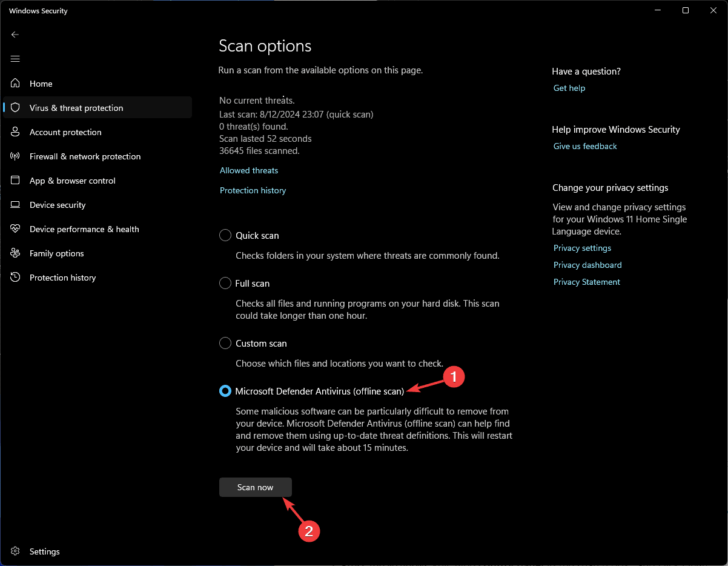Click the Settings gear icon
Screen dimensions: 728x566
pos(16,551)
